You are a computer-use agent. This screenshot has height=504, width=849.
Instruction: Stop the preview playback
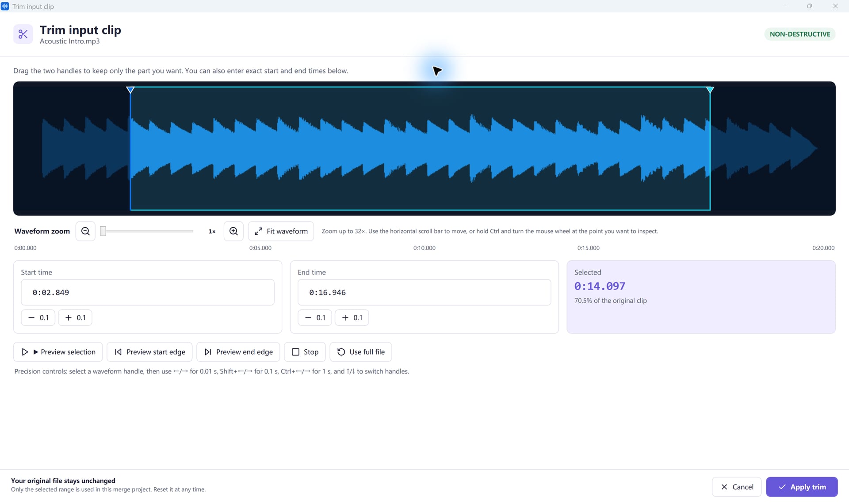click(x=305, y=352)
